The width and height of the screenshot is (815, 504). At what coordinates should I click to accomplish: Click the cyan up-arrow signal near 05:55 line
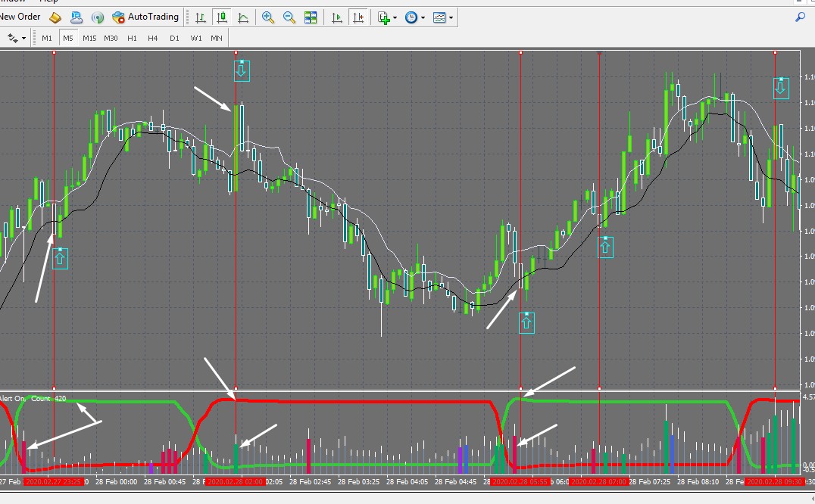[x=526, y=323]
